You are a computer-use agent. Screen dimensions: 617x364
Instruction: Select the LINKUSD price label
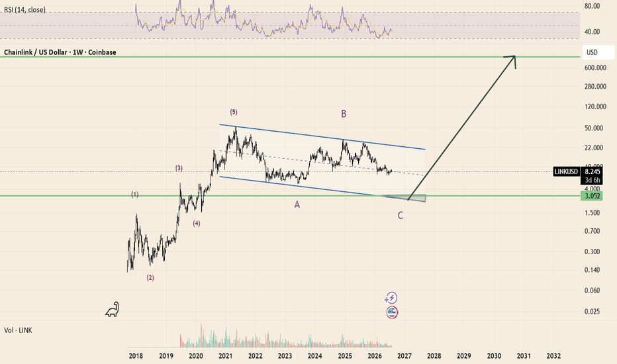566,171
